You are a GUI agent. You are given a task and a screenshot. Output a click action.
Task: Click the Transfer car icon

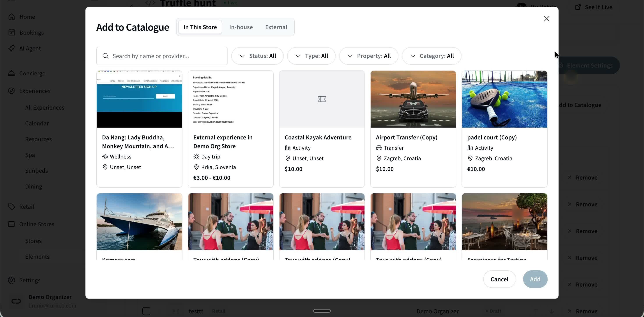pyautogui.click(x=379, y=148)
